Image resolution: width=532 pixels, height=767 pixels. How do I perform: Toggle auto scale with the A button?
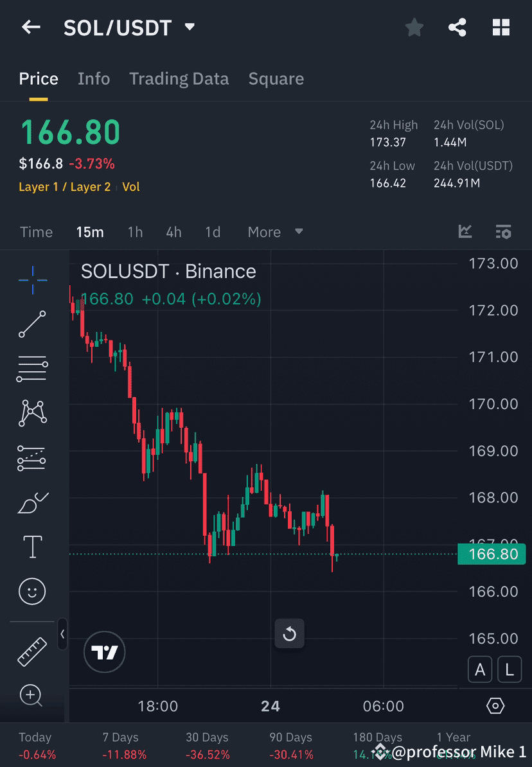[480, 669]
